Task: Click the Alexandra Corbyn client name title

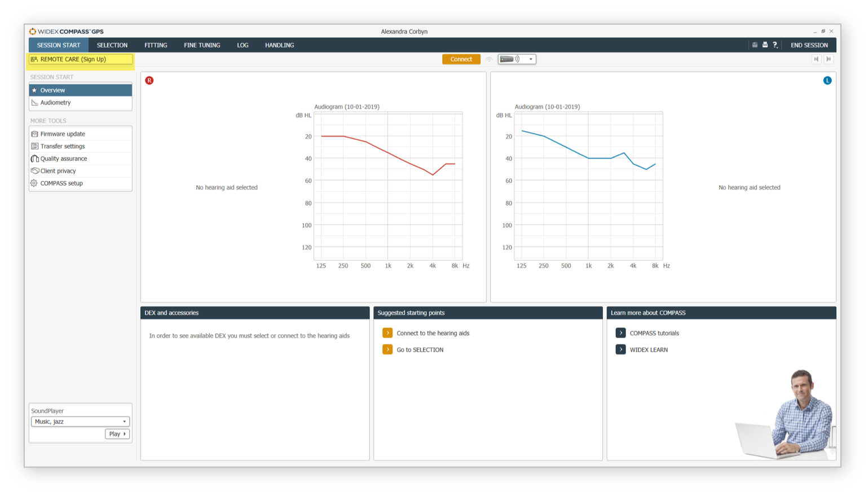Action: 404,32
